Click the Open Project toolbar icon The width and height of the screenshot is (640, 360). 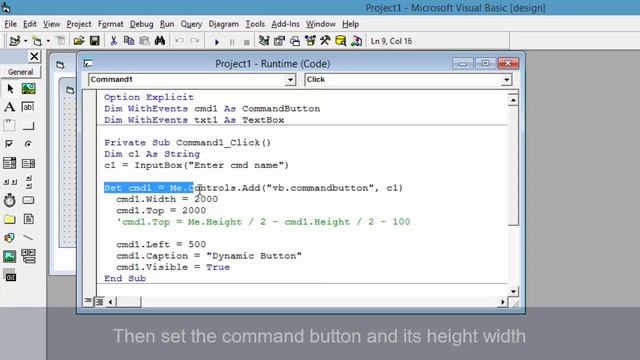click(79, 41)
